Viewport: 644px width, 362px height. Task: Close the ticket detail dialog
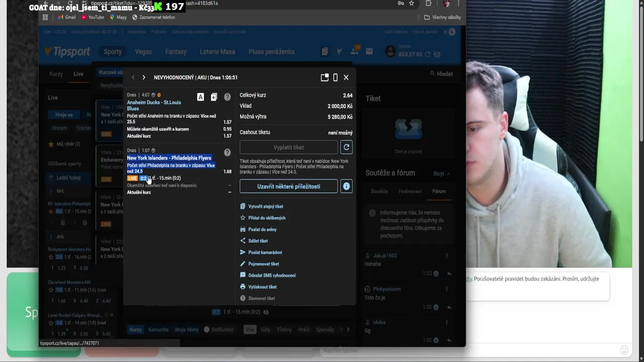pos(346,77)
